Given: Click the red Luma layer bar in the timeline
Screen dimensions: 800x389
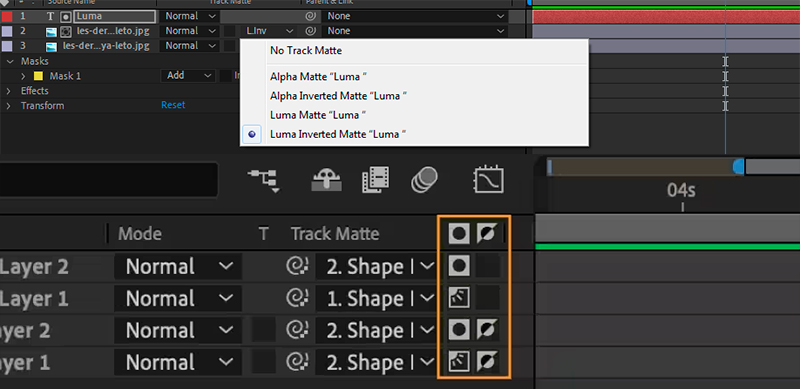Looking at the screenshot, I should click(x=666, y=17).
